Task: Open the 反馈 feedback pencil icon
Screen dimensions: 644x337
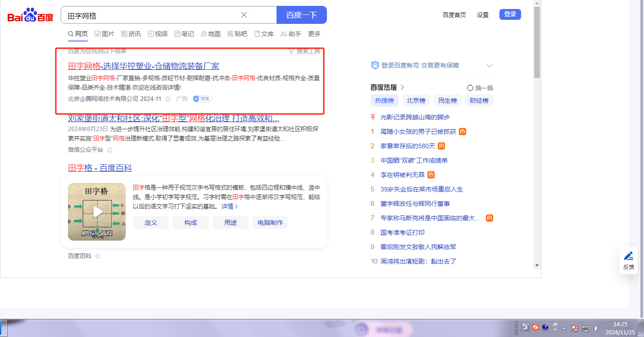Action: click(628, 260)
